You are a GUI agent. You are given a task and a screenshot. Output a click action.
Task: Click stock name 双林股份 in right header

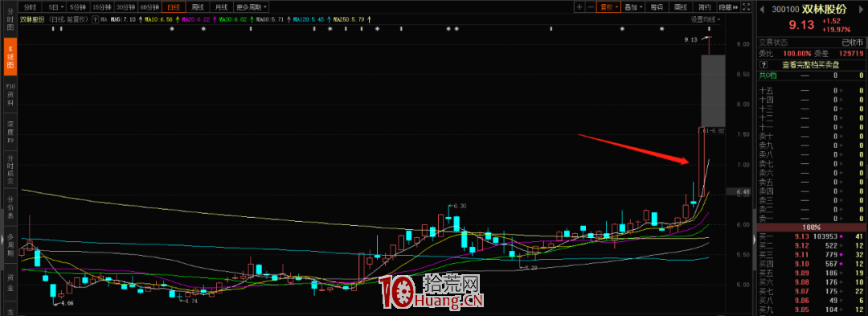pos(825,10)
